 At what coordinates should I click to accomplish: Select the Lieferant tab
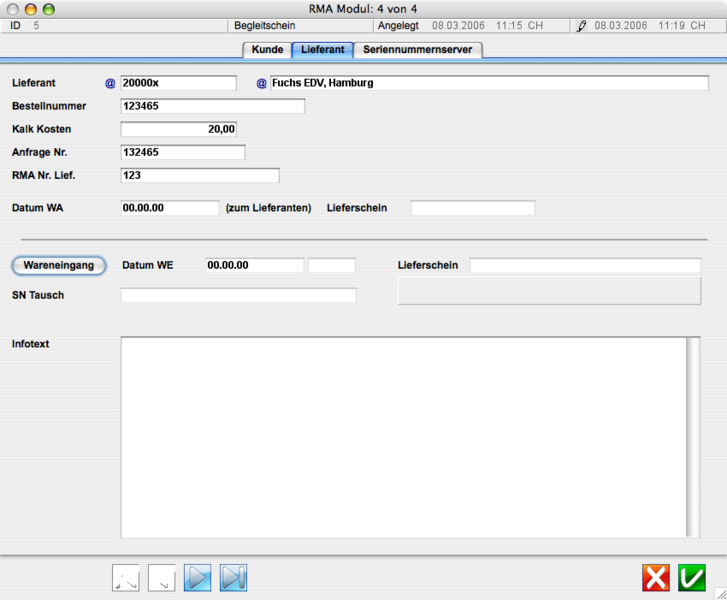tap(323, 49)
